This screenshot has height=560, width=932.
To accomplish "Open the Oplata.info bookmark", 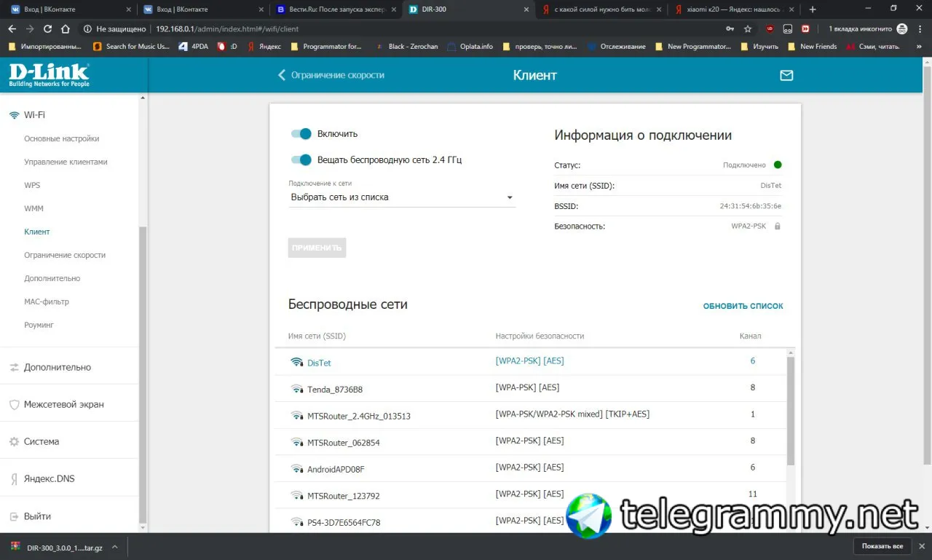I will tap(470, 47).
